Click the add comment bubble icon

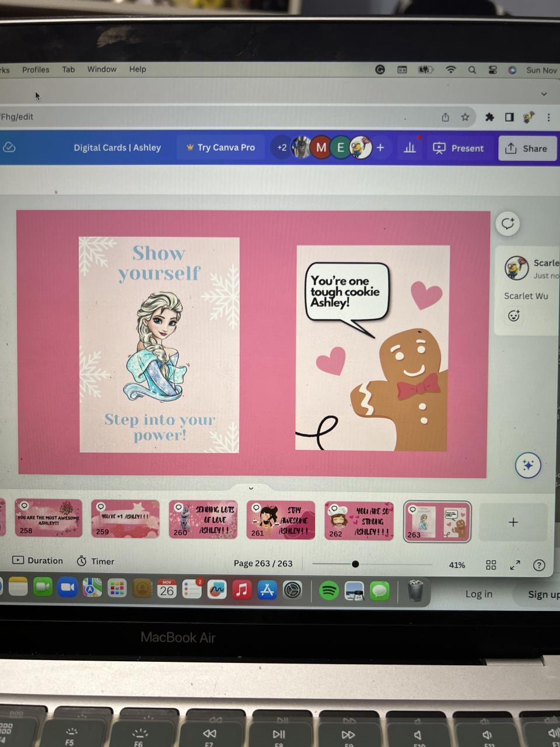pos(508,224)
